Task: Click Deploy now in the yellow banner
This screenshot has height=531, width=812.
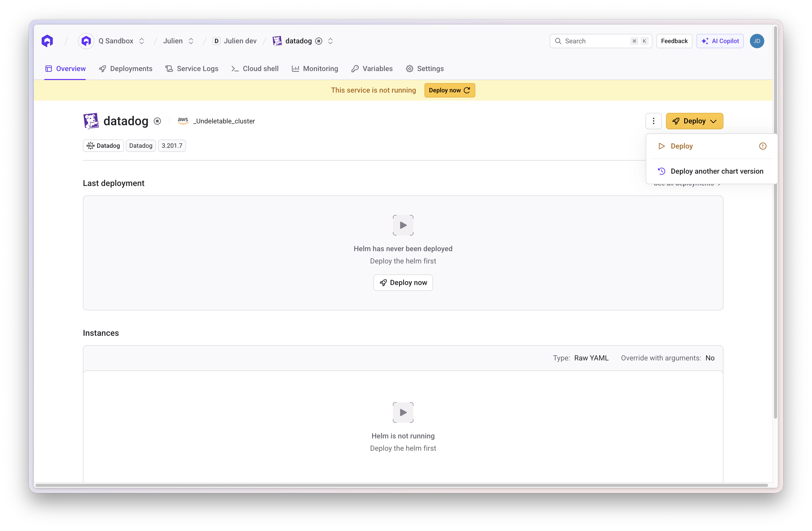Action: (x=450, y=90)
